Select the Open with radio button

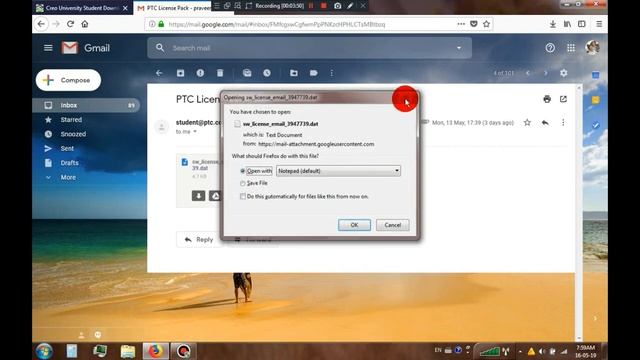point(243,171)
